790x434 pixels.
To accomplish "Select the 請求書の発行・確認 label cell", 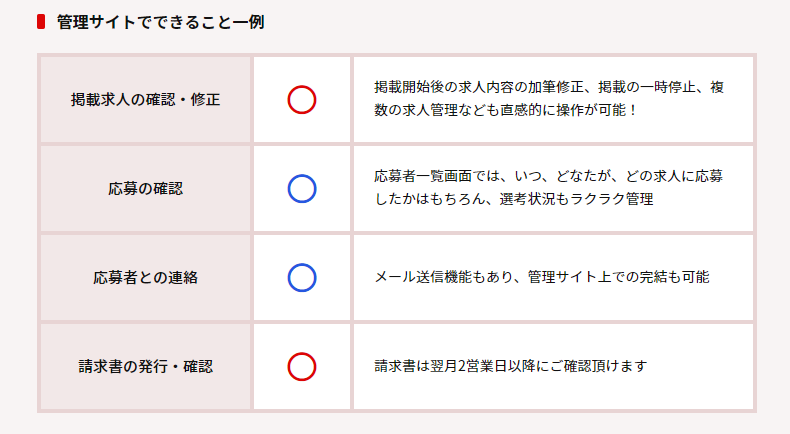I will pos(145,366).
